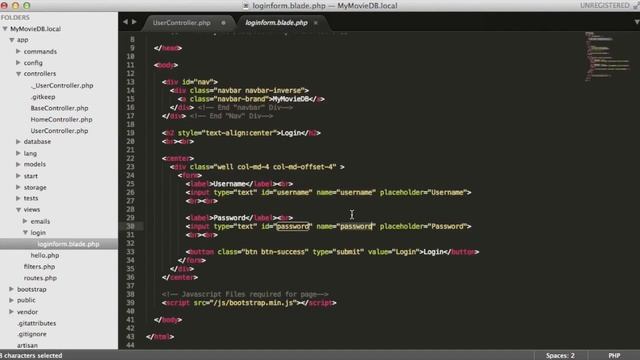
Task: Click unsaved dot on UserController.php tab
Action: click(x=223, y=23)
